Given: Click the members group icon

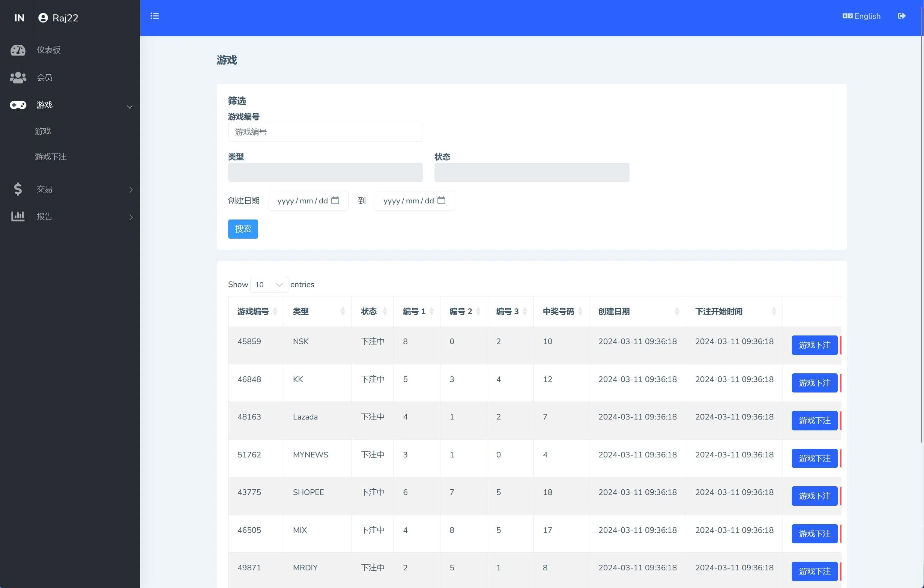Looking at the screenshot, I should coord(18,78).
